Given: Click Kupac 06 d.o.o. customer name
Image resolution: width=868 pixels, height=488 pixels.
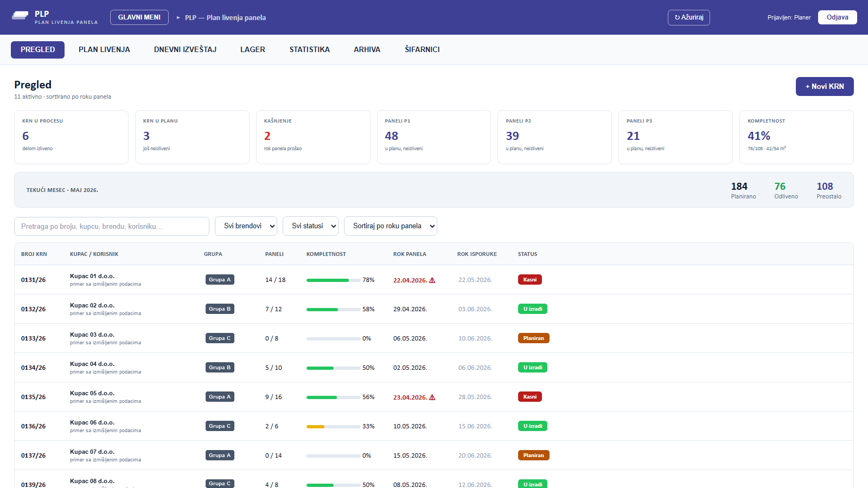Looking at the screenshot, I should pyautogui.click(x=92, y=422).
